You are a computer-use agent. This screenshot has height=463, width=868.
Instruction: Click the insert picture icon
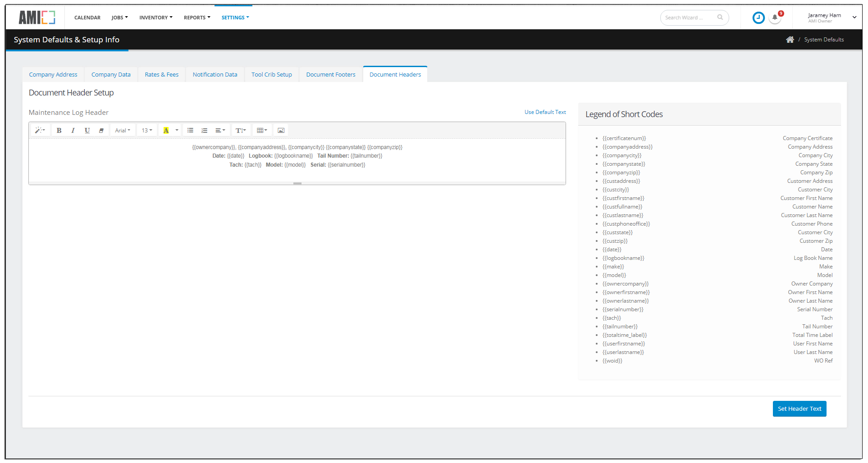point(281,131)
